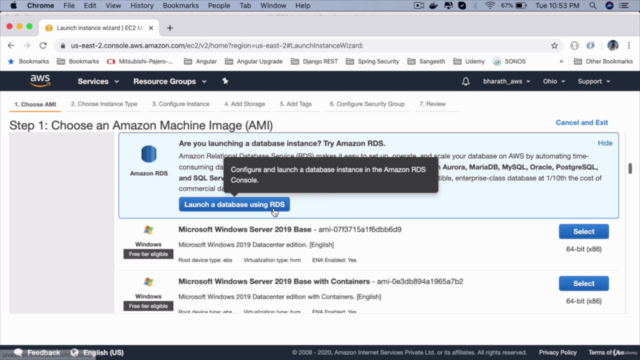Screen dimensions: 640x360
Task: Open the Angular bookmarks folder
Action: tap(200, 61)
